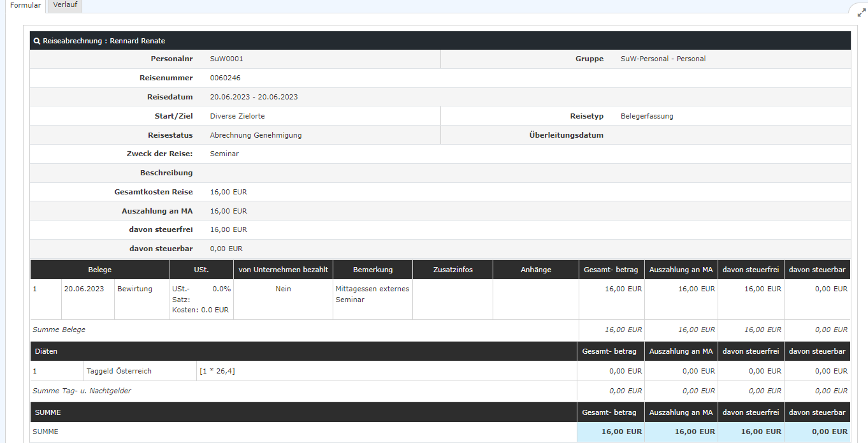The height and width of the screenshot is (443, 868).
Task: Switch to the Verlauf tab
Action: [x=64, y=5]
